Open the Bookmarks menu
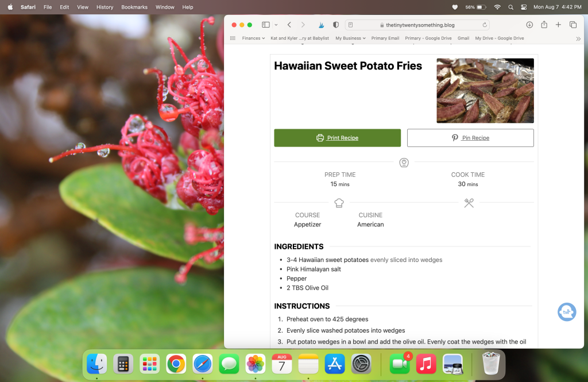Screen dimensions: 588x382 134,7
